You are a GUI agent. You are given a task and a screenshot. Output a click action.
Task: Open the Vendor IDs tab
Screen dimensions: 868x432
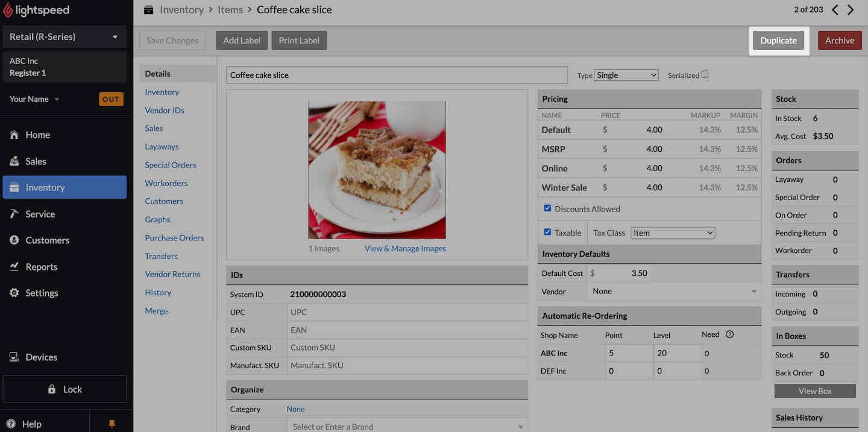tap(165, 110)
